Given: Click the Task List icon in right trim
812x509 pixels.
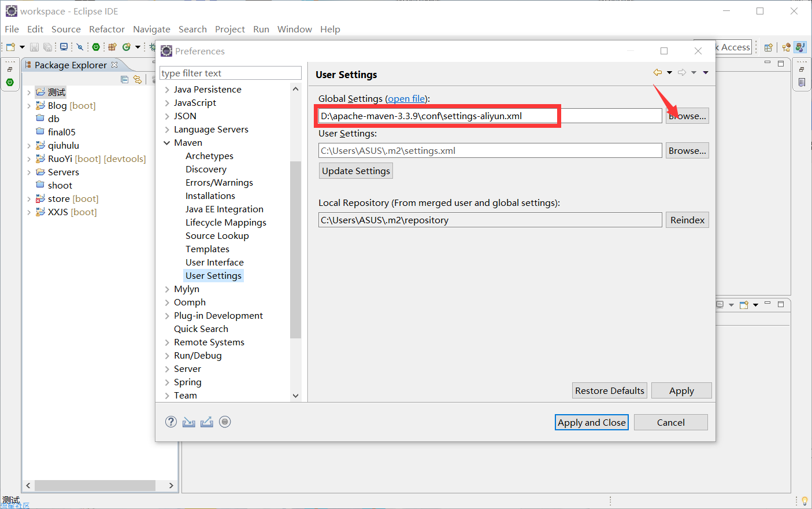Looking at the screenshot, I should [802, 82].
